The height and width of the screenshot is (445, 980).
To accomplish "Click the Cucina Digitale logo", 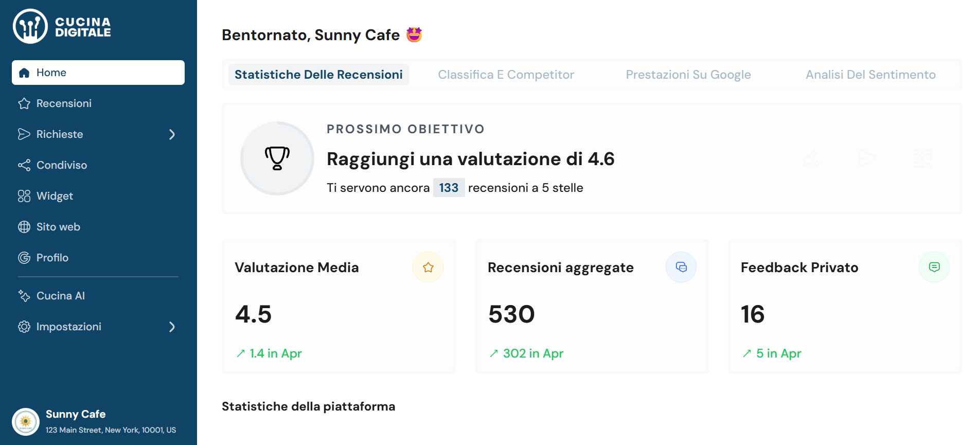I will [x=62, y=27].
